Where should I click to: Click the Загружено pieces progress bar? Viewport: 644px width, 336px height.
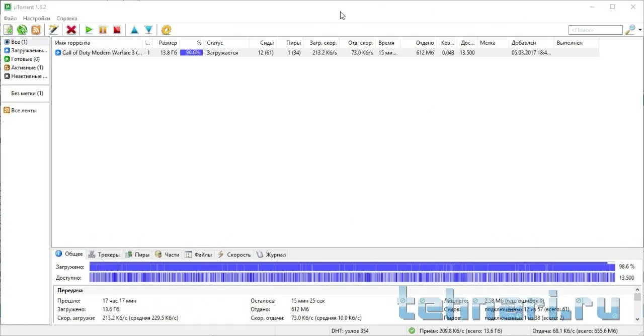352,267
